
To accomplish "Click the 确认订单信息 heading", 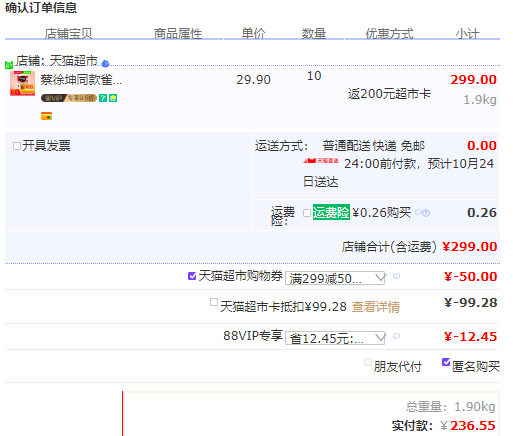I will point(41,7).
